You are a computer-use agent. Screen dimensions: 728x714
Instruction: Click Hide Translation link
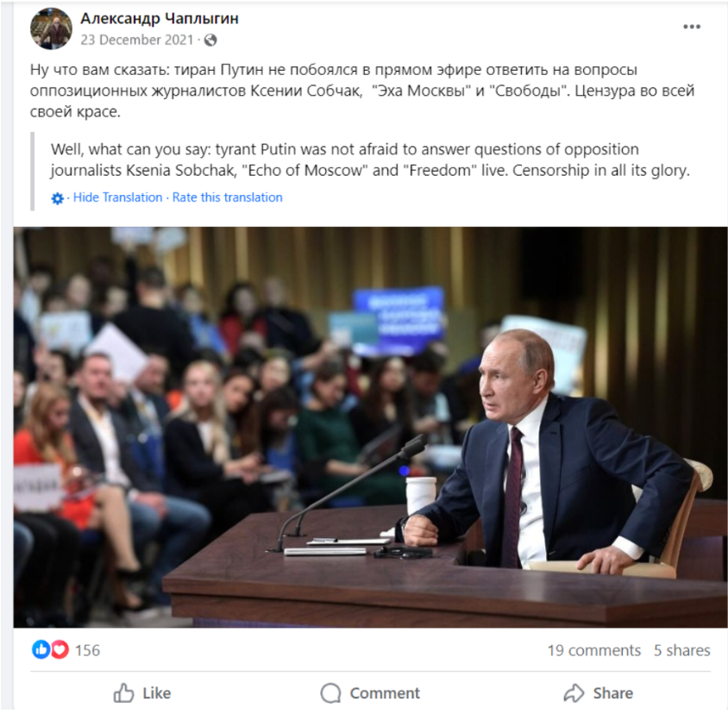pyautogui.click(x=117, y=197)
